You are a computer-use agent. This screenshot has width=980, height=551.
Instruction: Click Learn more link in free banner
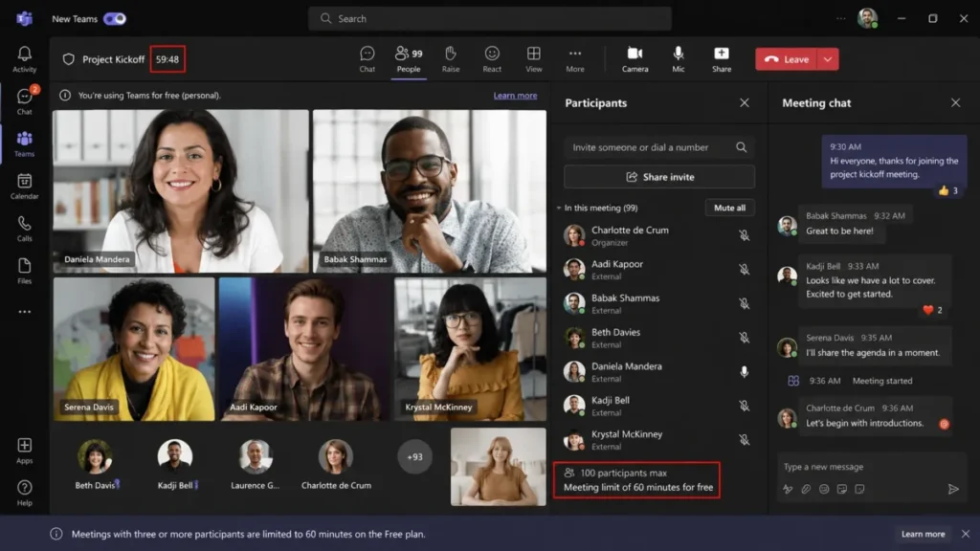pos(515,96)
